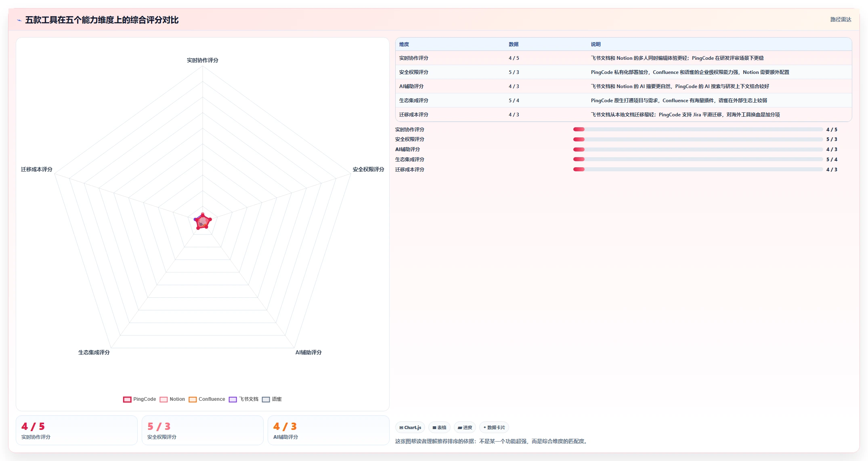Click the radar polygon at chart center

coord(203,221)
